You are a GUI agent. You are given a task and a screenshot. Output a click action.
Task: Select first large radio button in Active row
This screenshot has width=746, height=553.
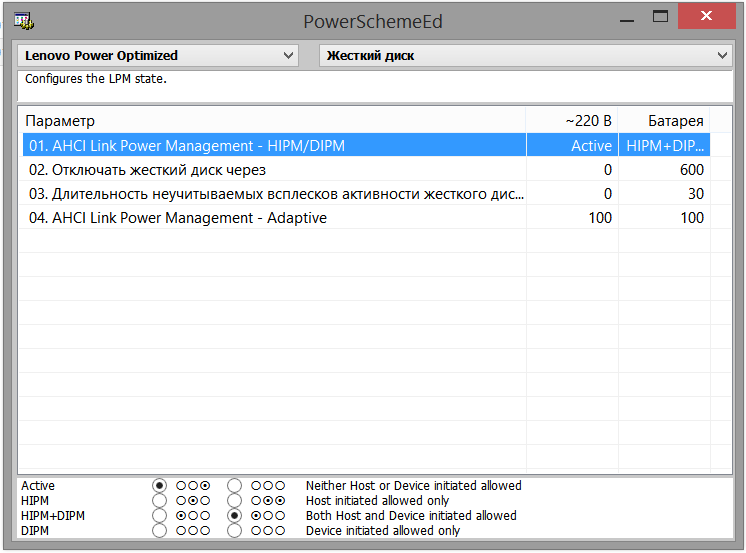click(x=159, y=486)
